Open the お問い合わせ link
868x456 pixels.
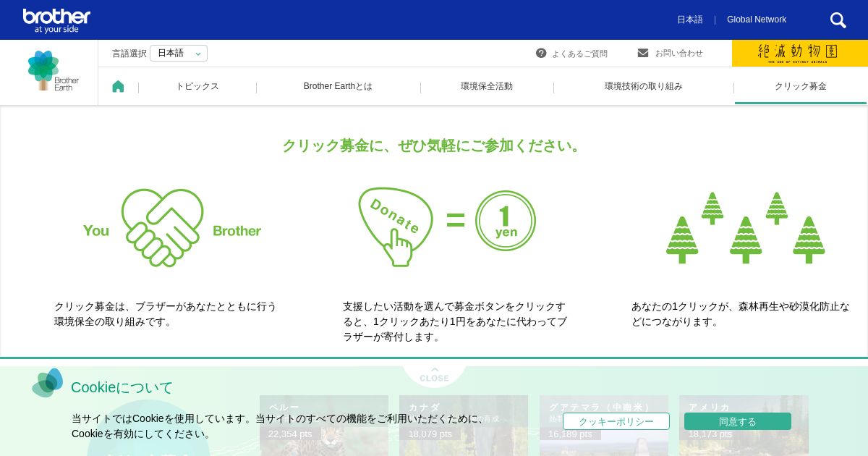pyautogui.click(x=679, y=54)
